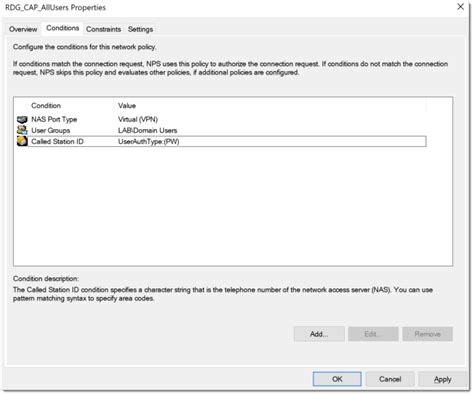The height and width of the screenshot is (395, 474).
Task: Click the LAB\Domain Users value
Action: [147, 130]
